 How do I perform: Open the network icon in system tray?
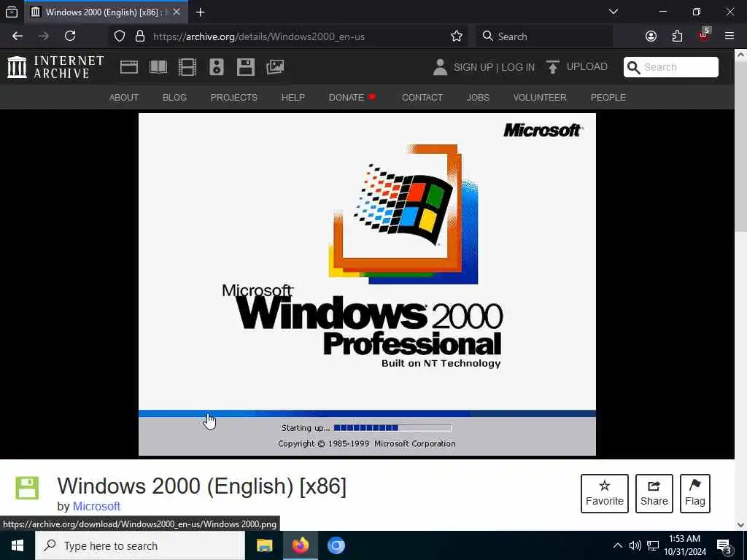point(653,545)
